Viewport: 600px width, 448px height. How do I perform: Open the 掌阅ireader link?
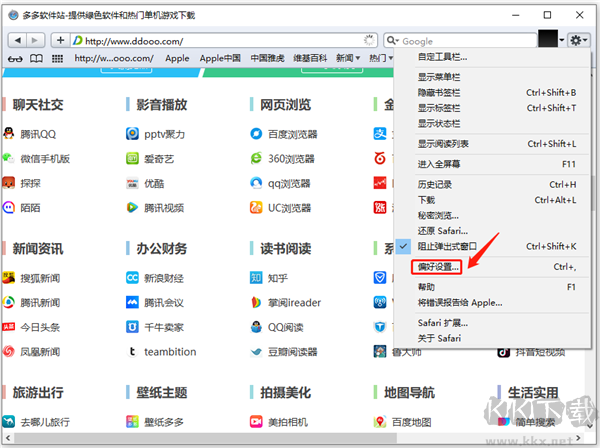(294, 303)
